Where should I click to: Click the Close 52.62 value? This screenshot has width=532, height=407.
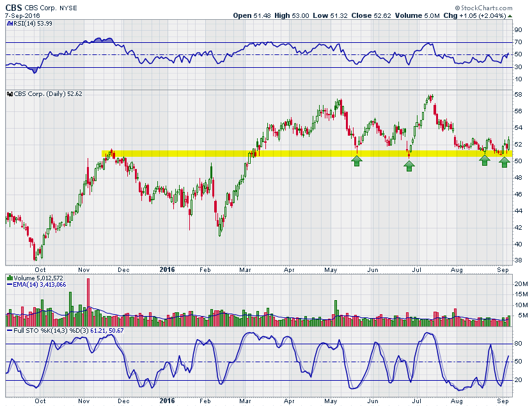(371, 15)
